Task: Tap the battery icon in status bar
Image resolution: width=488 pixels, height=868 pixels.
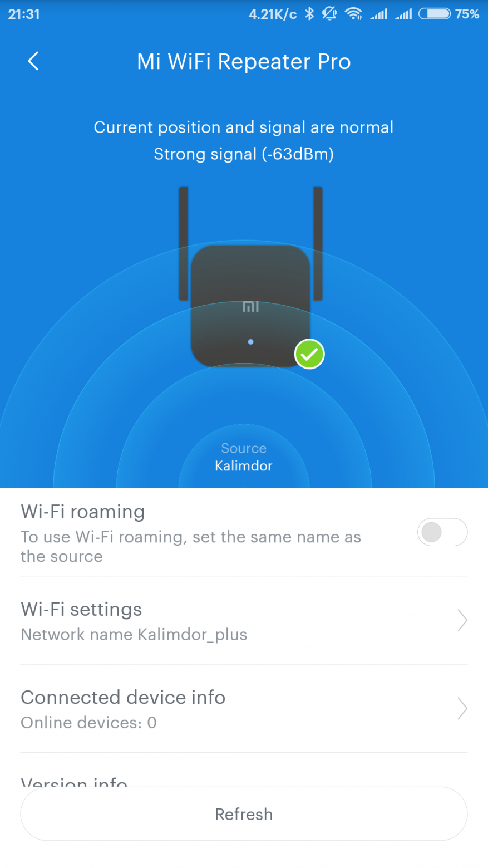Action: coord(435,14)
